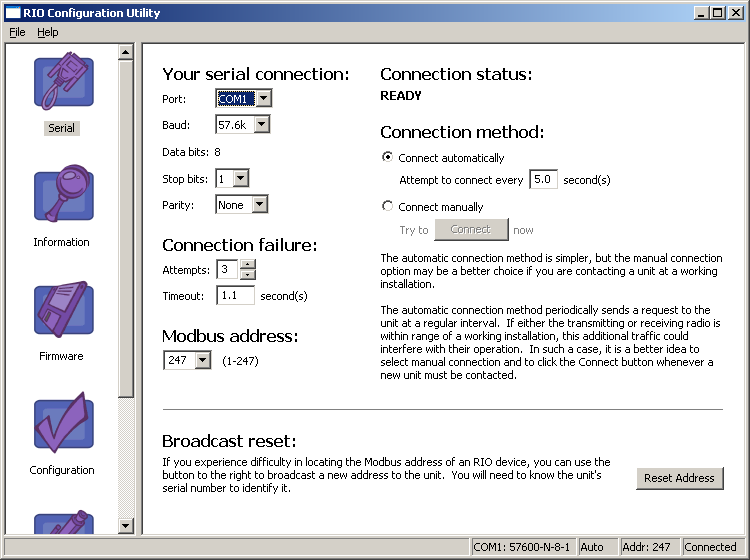The image size is (750, 560).
Task: Click the Information label in sidebar
Action: pos(61,242)
